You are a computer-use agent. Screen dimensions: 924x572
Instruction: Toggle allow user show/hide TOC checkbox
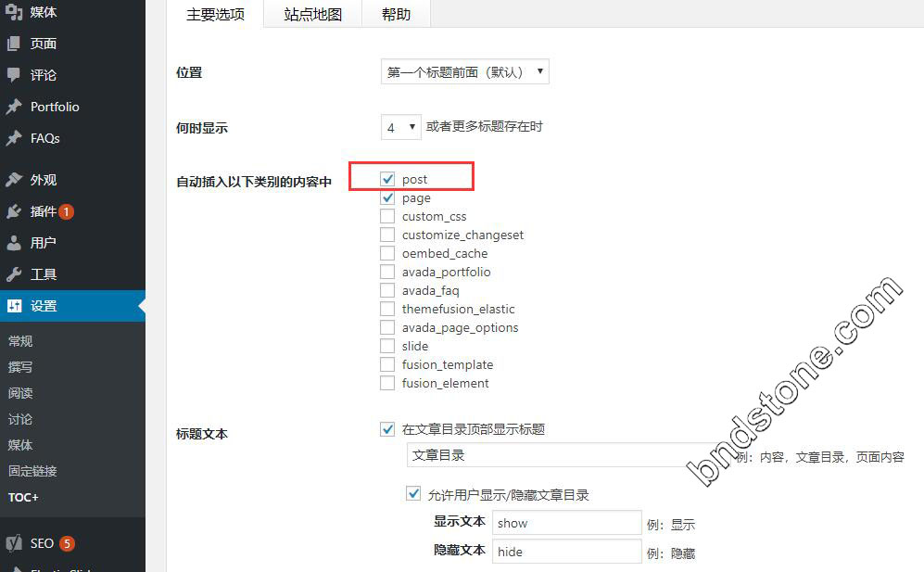point(413,493)
